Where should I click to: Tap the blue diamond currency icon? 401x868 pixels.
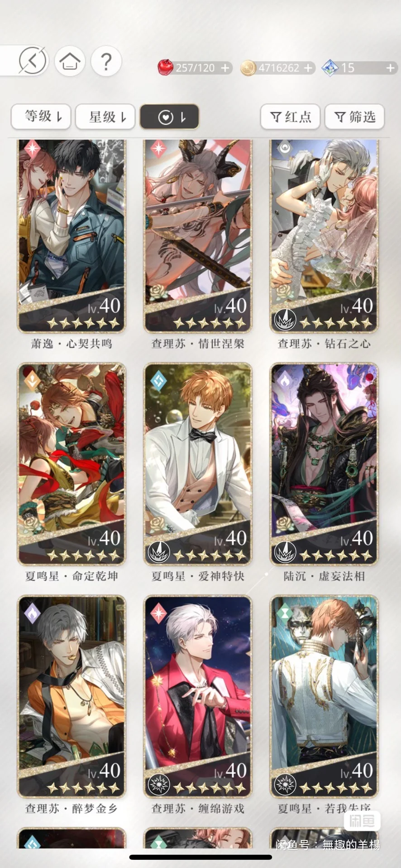[x=330, y=68]
